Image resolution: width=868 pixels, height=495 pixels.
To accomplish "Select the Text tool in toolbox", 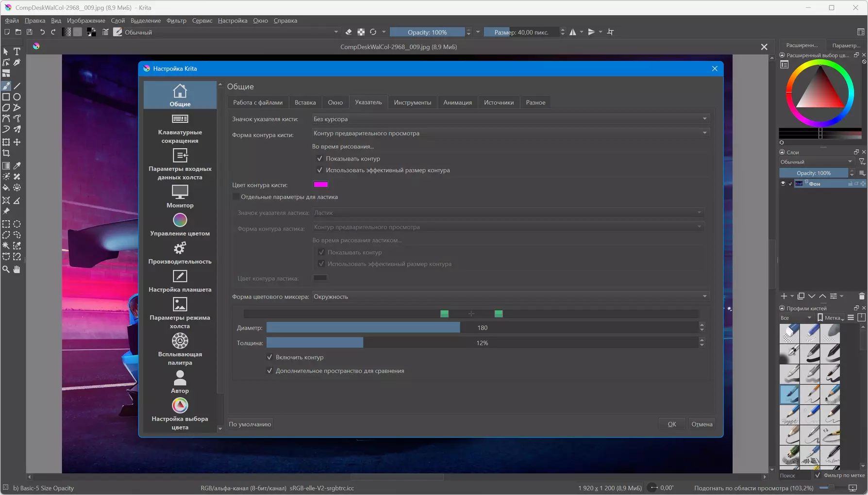I will (x=17, y=51).
